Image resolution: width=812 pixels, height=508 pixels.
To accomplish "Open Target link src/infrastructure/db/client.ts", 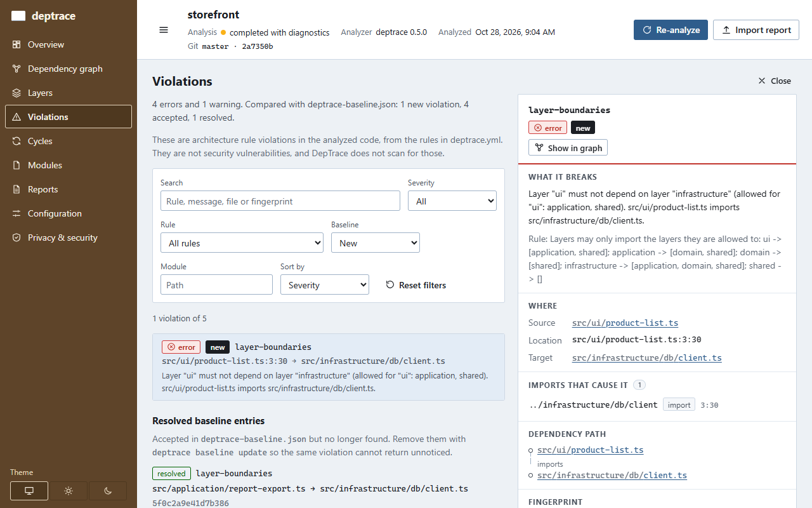I will pos(646,358).
